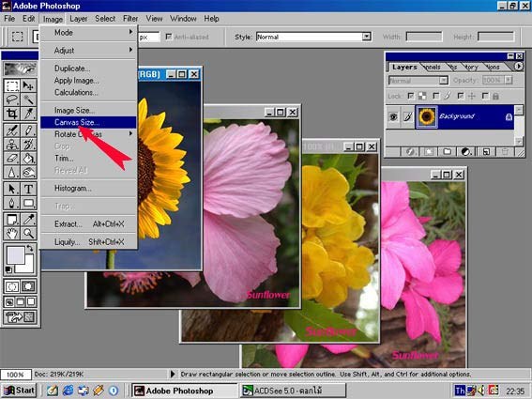Choose Duplicate from the Image menu
Image resolution: width=532 pixels, height=399 pixels.
tap(88, 69)
